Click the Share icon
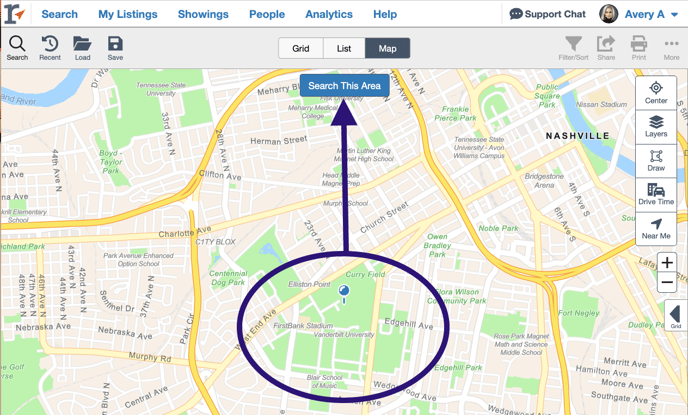 [x=606, y=47]
